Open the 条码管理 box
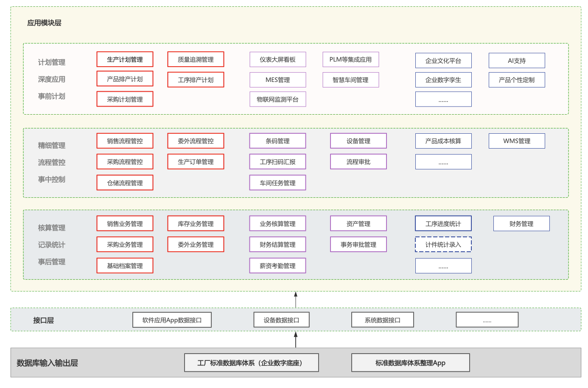 277,141
